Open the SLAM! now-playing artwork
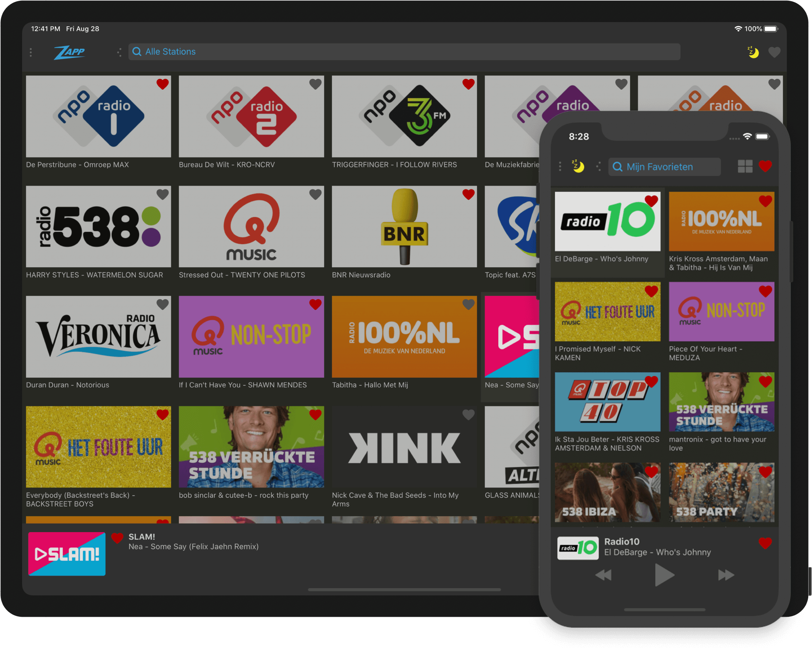This screenshot has height=648, width=812. pyautogui.click(x=67, y=553)
